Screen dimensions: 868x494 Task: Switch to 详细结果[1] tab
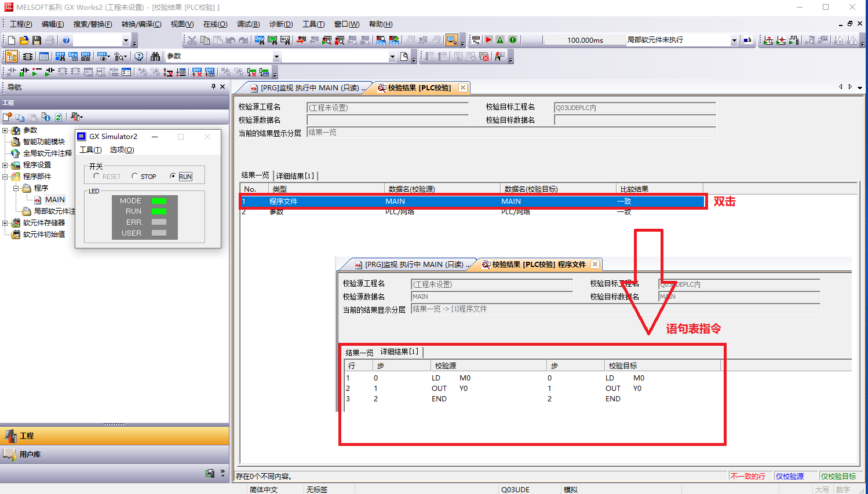pyautogui.click(x=295, y=175)
